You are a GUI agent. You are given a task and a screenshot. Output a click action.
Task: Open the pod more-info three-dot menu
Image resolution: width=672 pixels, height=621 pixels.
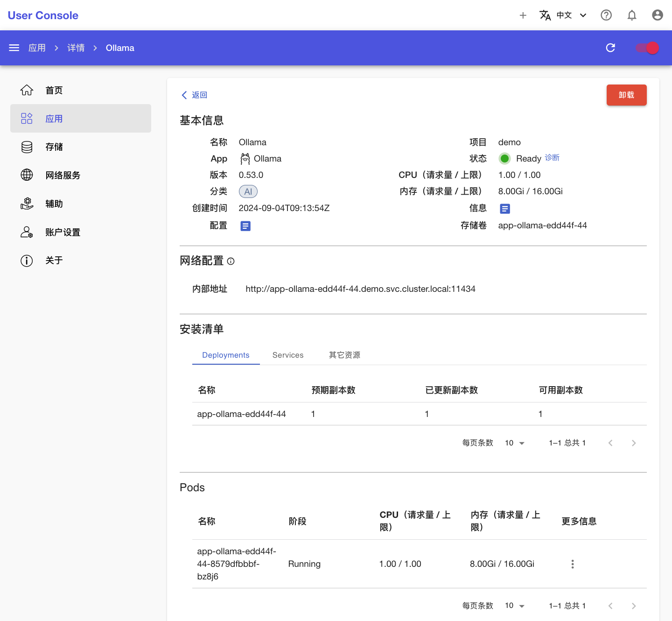coord(573,564)
